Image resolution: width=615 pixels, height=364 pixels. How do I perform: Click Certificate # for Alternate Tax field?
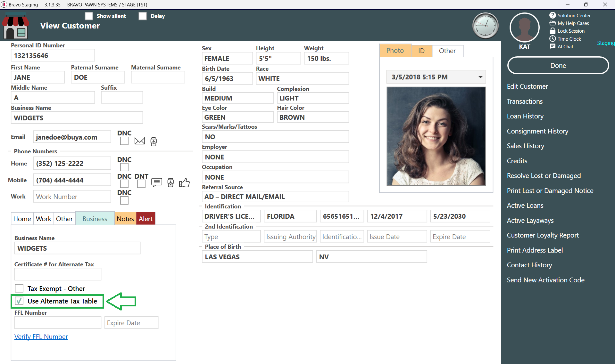[58, 274]
